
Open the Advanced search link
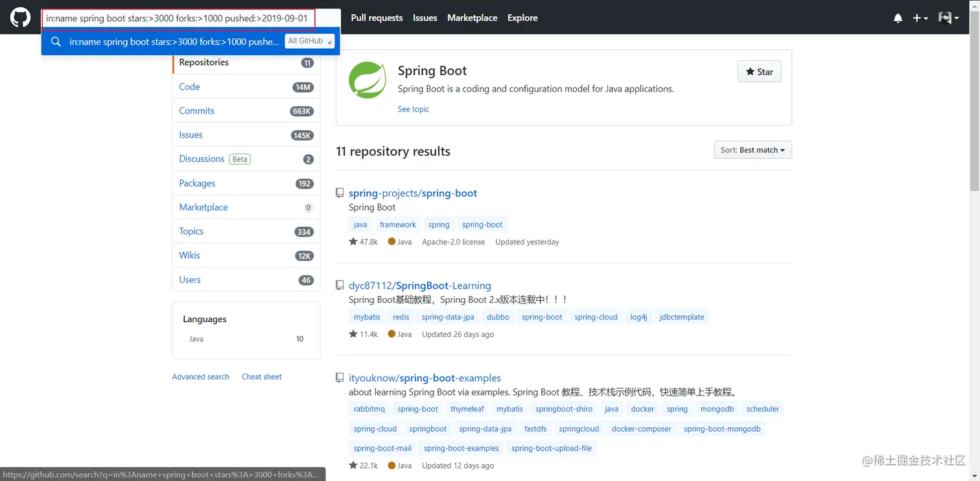point(200,377)
